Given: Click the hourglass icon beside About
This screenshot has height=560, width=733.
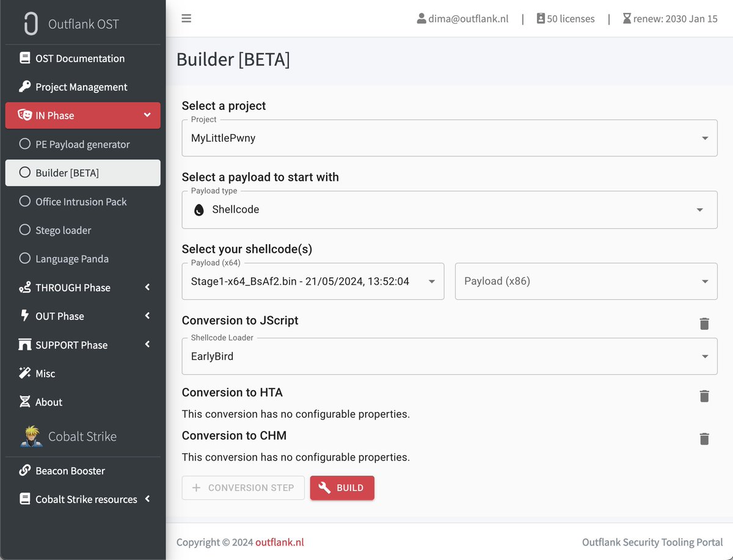Looking at the screenshot, I should (x=24, y=402).
